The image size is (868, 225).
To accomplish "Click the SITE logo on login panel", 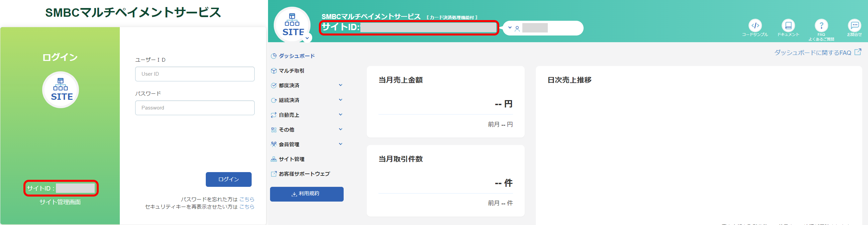I will coord(61,90).
